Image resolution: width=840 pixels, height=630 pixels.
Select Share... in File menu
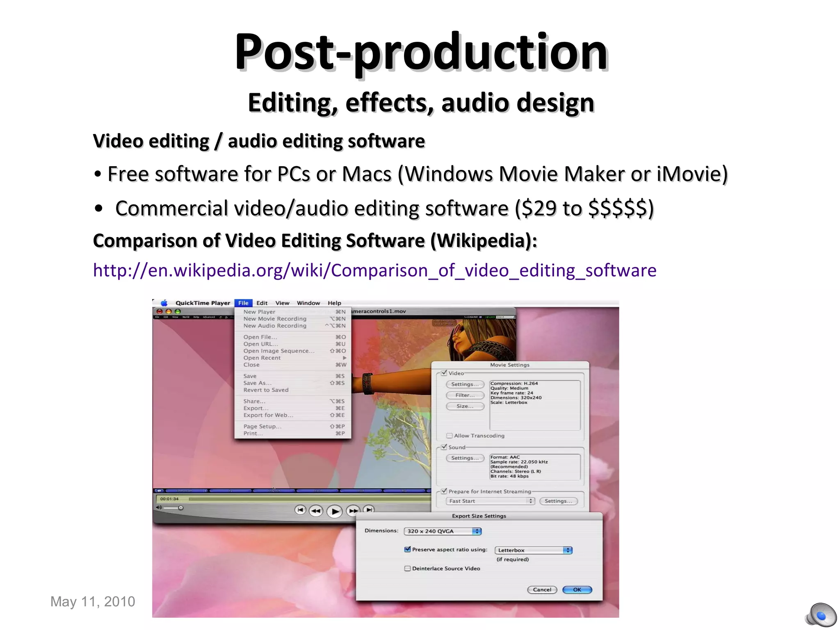coord(293,401)
